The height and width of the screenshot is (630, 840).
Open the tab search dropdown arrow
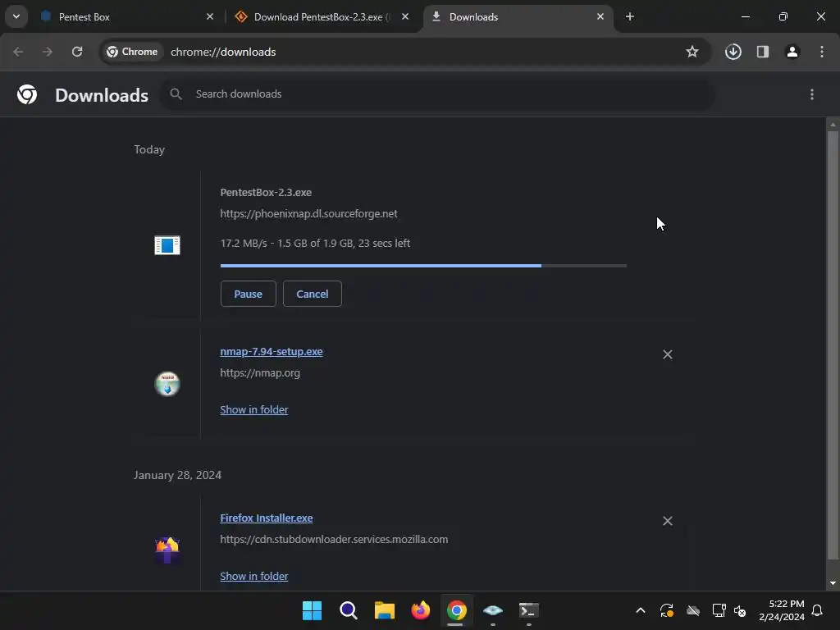click(x=16, y=16)
